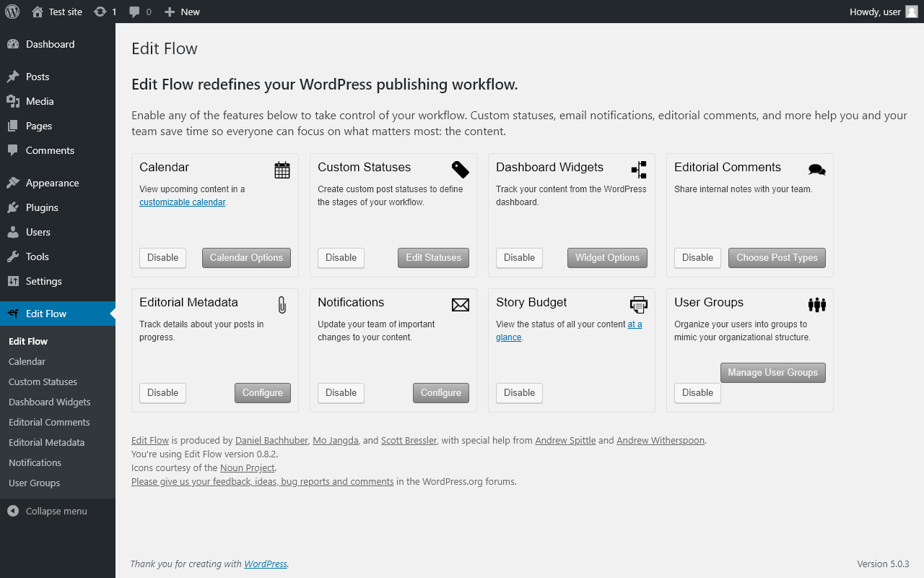
Task: Open the Noun Project link
Action: (x=248, y=467)
